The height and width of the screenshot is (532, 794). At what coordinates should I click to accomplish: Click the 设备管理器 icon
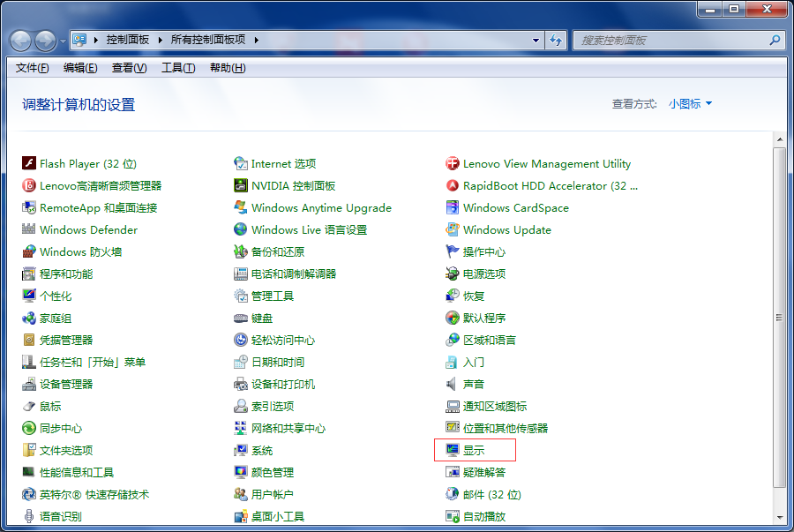pos(29,384)
